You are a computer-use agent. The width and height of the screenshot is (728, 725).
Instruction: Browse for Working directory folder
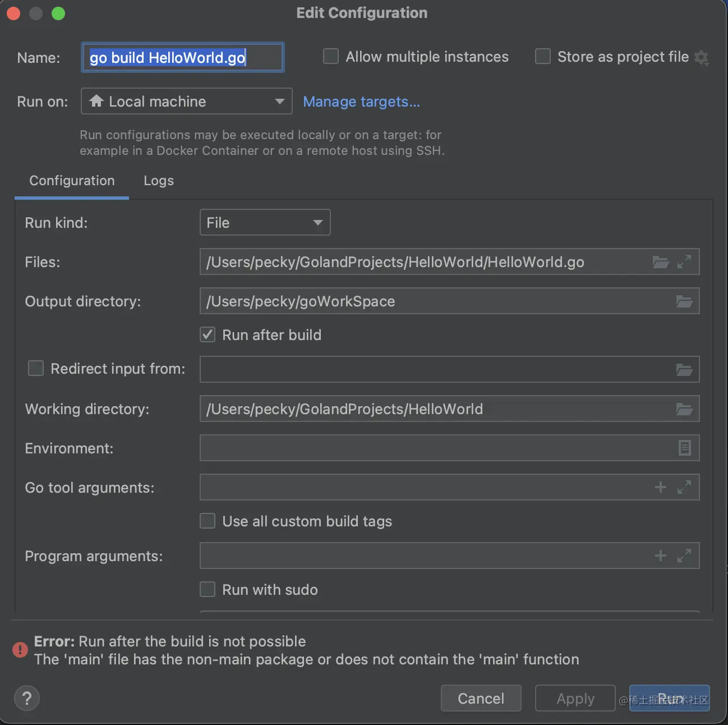[x=684, y=409]
